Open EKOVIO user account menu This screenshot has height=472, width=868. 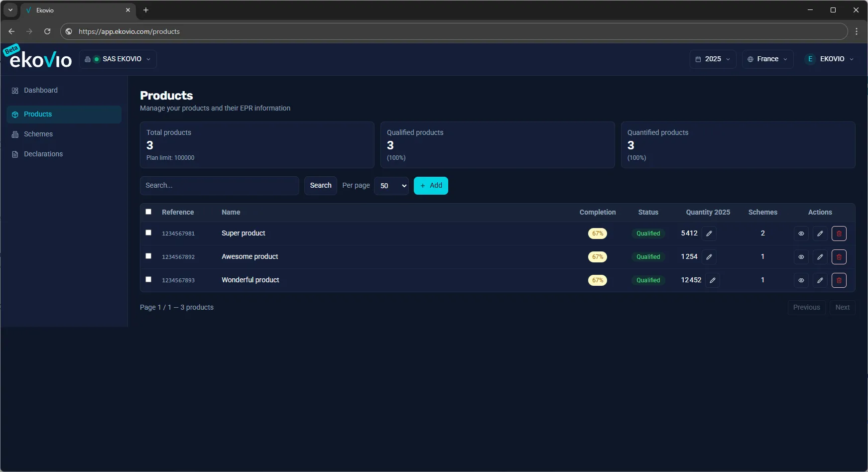coord(829,59)
